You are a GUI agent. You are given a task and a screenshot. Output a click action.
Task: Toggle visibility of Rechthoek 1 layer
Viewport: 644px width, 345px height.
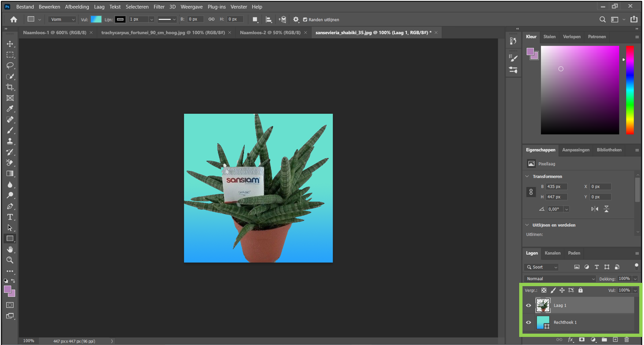(x=528, y=323)
